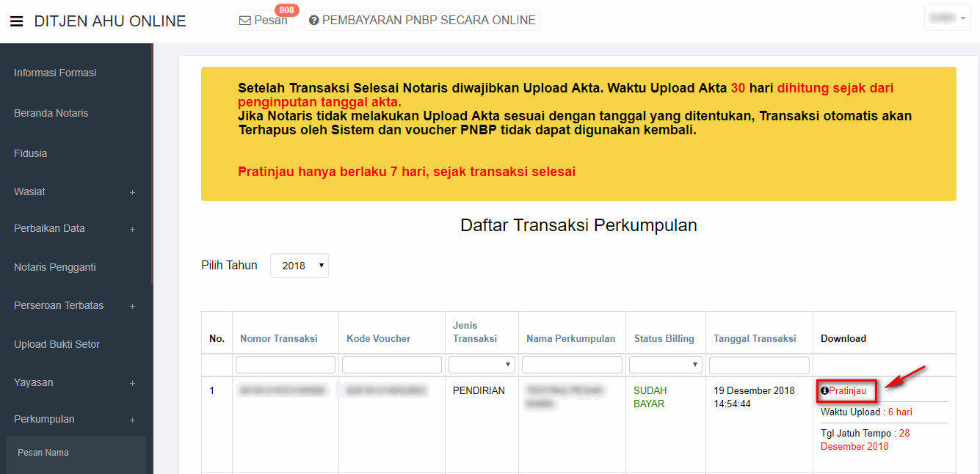Open the Jenis Transaksi filter dropdown
Image resolution: width=980 pixels, height=474 pixels.
click(482, 365)
